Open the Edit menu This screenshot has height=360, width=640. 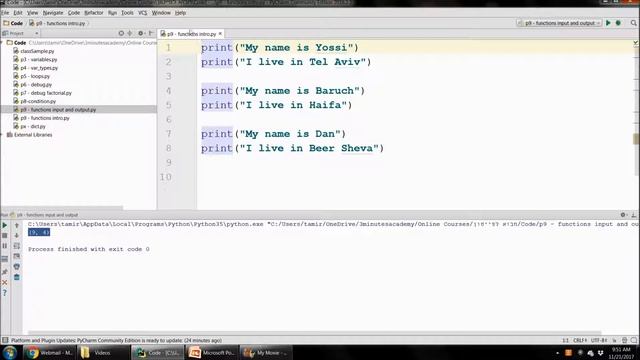[x=18, y=13]
